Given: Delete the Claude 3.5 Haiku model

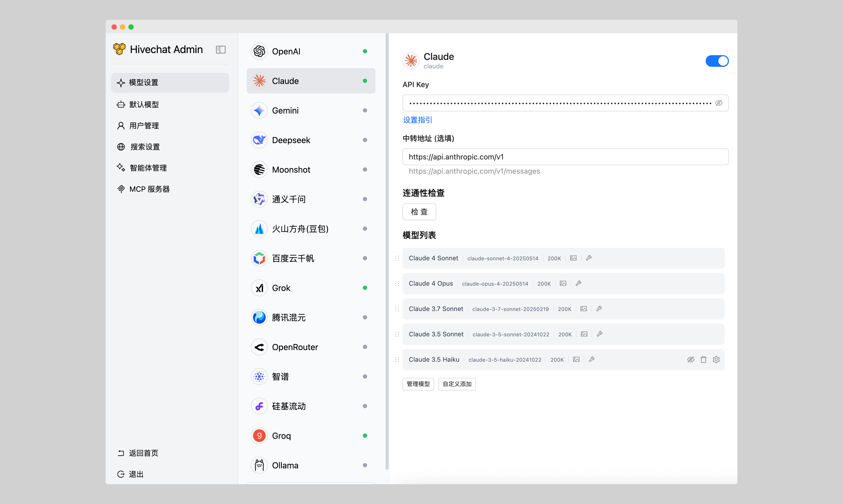Looking at the screenshot, I should coord(703,360).
